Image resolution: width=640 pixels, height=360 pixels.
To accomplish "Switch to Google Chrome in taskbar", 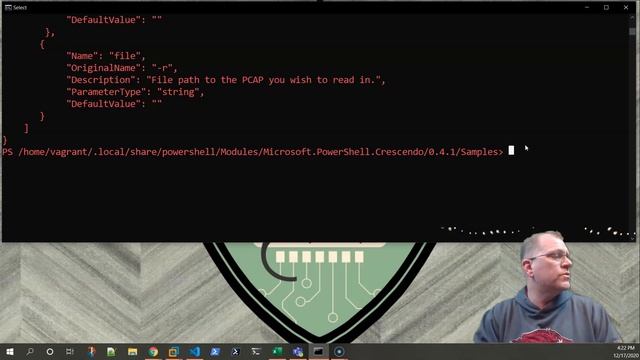I will pos(153,351).
